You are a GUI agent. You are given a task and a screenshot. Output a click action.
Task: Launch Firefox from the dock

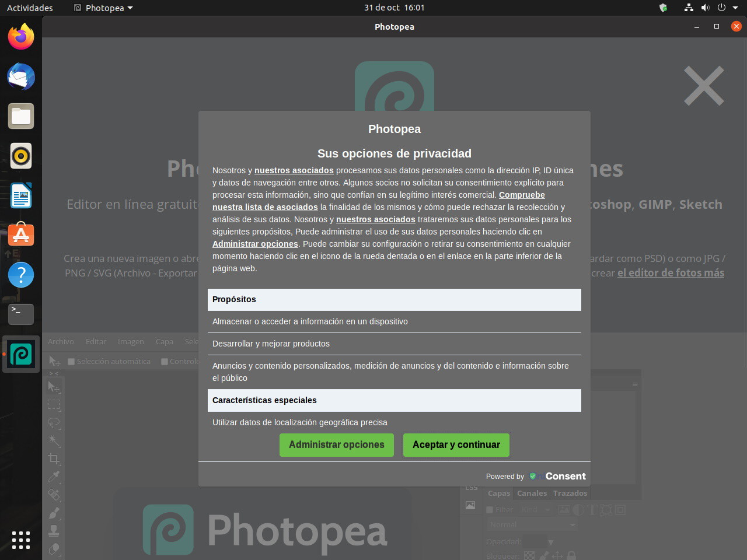pyautogui.click(x=21, y=37)
